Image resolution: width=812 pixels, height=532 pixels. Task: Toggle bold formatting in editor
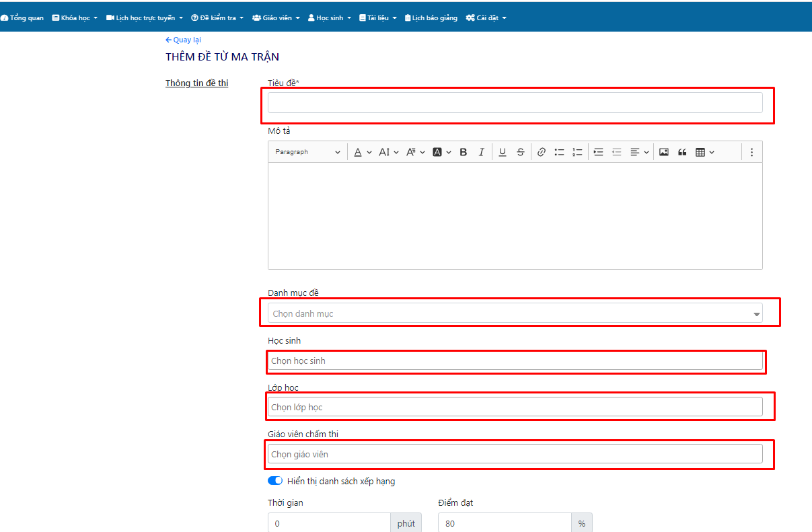[464, 152]
